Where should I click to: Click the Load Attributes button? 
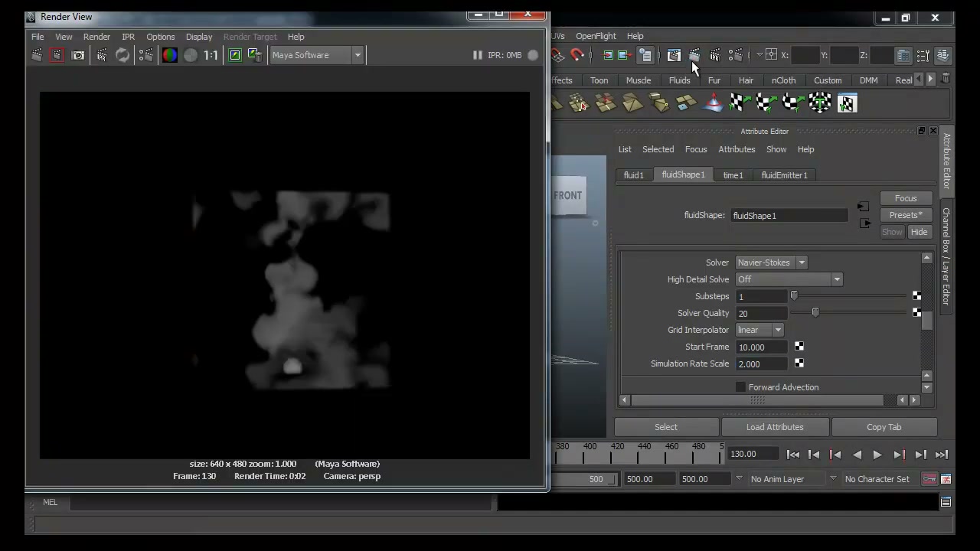click(x=775, y=427)
